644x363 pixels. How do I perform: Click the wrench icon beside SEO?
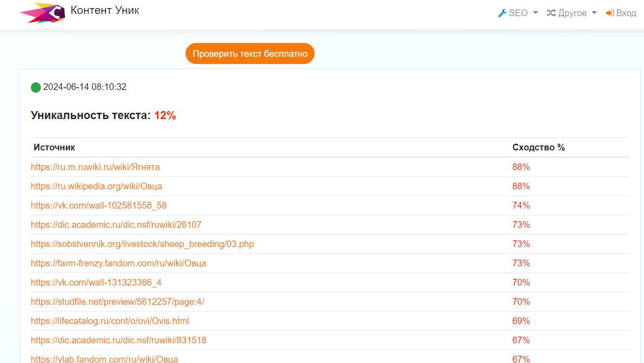coord(502,13)
